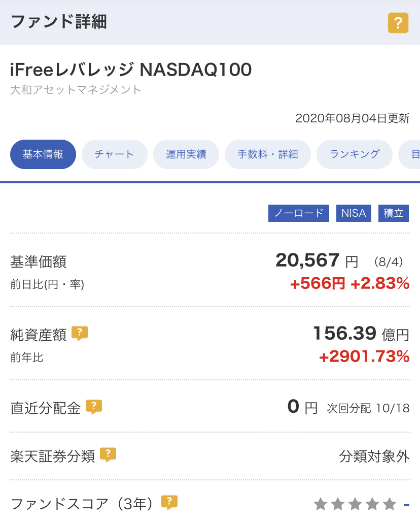This screenshot has width=420, height=523.
Task: Open the 手数料・詳細 tab
Action: (x=268, y=154)
